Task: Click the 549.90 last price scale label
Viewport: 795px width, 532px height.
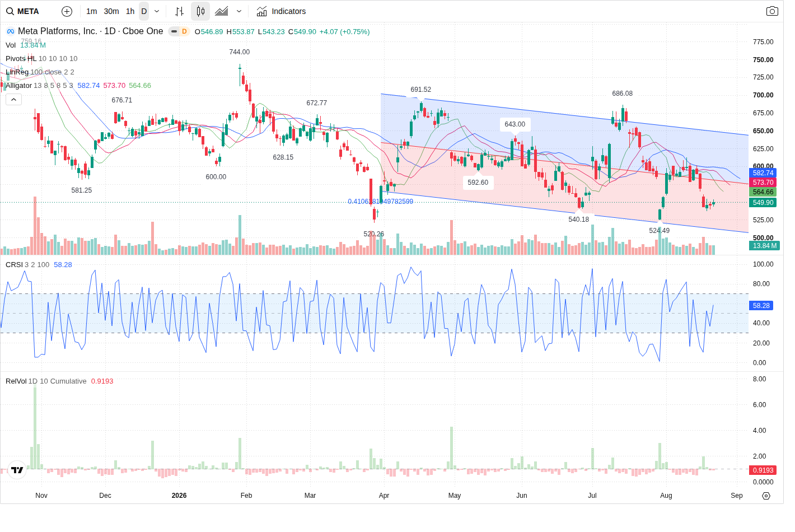Action: 763,203
